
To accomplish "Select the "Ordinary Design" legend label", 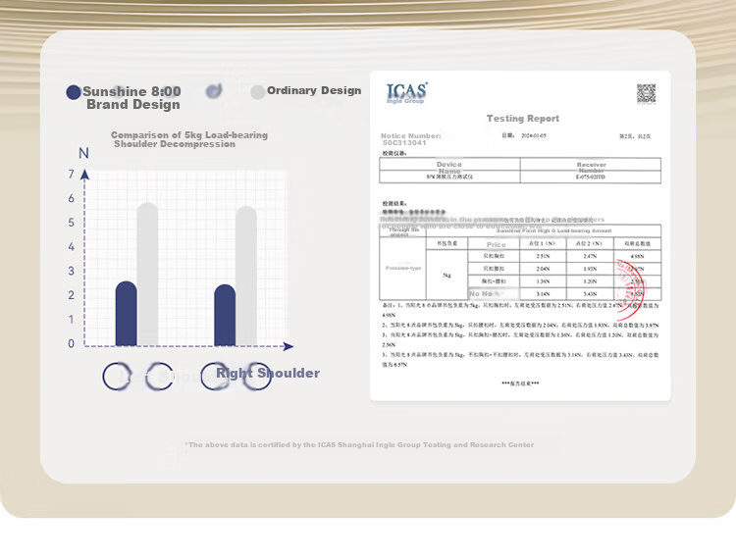I will [314, 90].
